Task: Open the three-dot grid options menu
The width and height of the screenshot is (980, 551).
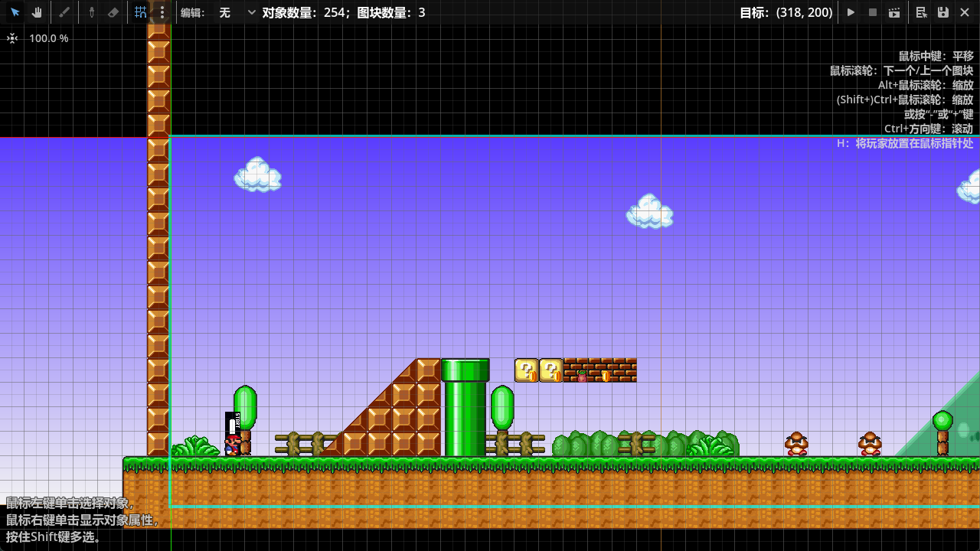Action: point(162,12)
